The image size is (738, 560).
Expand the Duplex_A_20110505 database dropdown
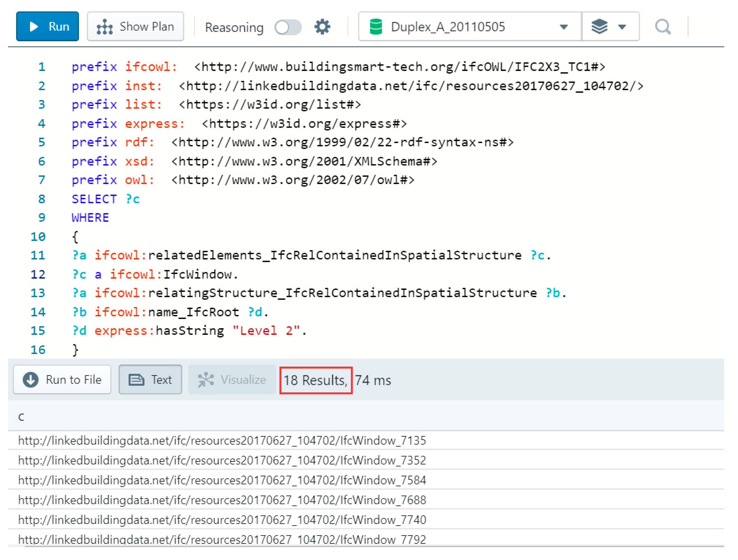[563, 27]
